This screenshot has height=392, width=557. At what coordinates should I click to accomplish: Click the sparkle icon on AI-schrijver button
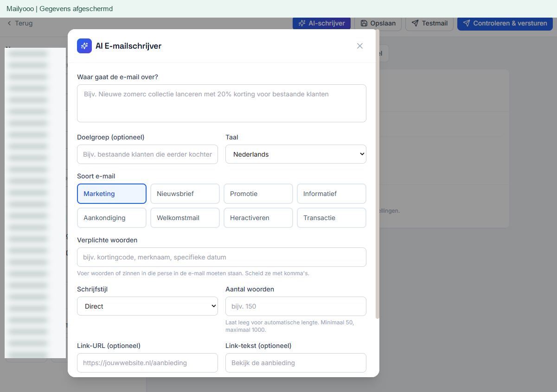click(x=302, y=23)
